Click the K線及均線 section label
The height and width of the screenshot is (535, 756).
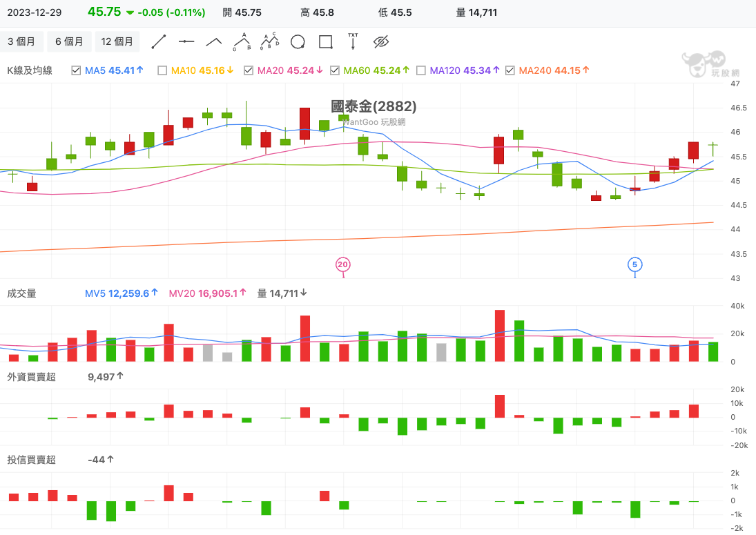tap(30, 70)
